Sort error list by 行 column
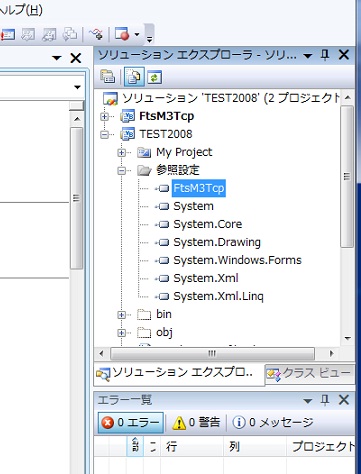361x474 pixels. [x=192, y=446]
